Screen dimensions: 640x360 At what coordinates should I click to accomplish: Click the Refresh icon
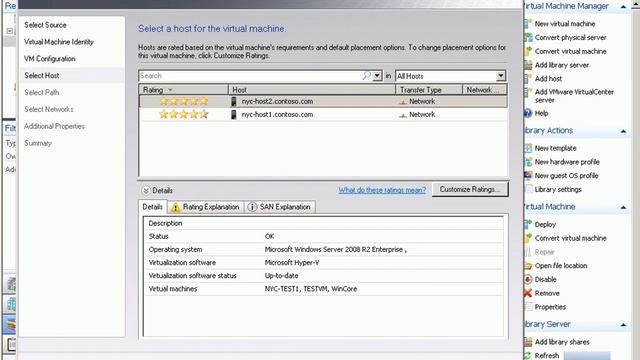[528, 356]
